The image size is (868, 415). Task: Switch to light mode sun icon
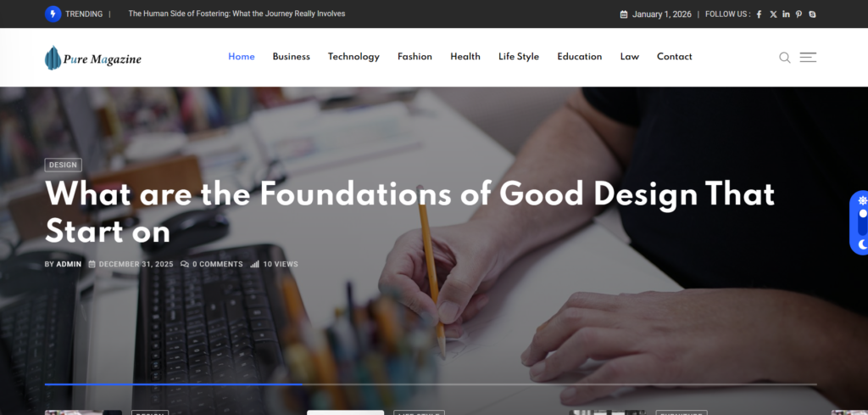click(x=862, y=200)
